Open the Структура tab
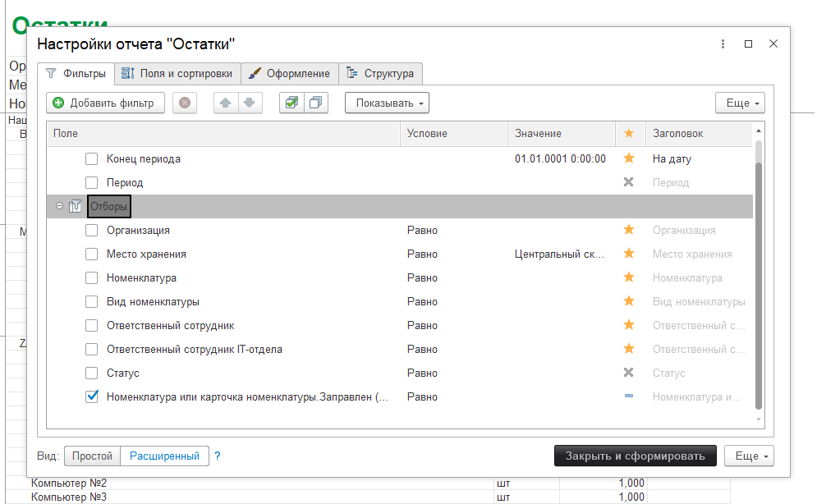Viewport: 817px width, 504px height. [380, 73]
